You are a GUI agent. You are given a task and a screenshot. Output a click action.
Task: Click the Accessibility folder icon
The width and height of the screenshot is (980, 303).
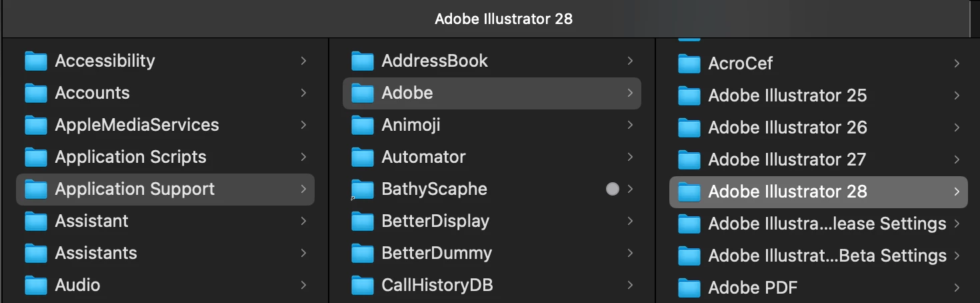pos(36,61)
